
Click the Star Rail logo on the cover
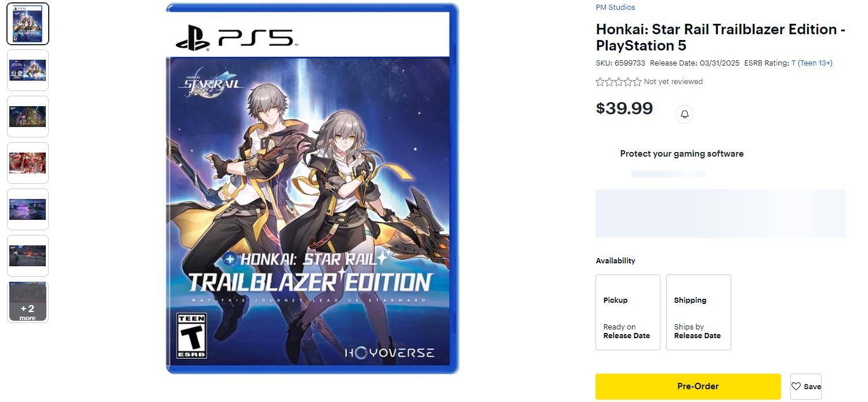point(210,84)
